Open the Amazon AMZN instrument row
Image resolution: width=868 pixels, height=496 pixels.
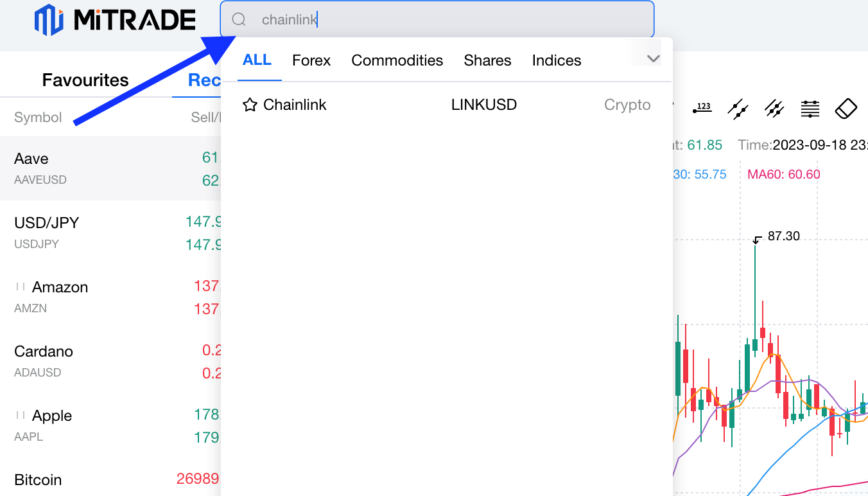(109, 297)
